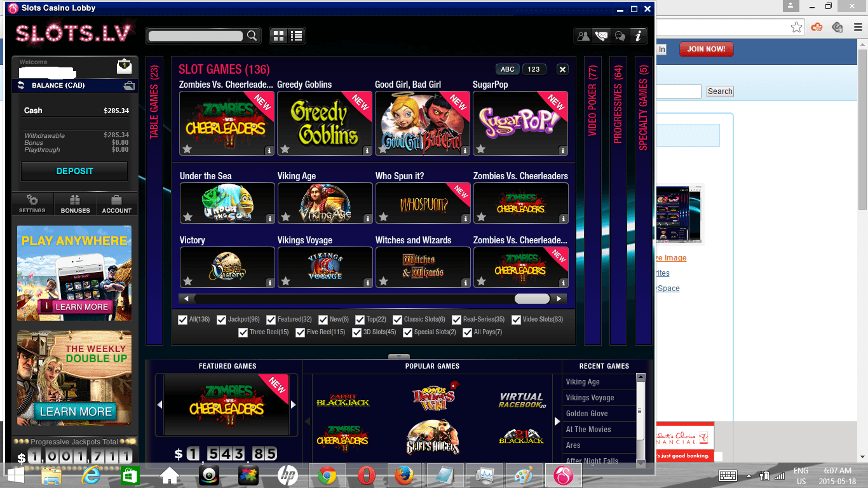Image resolution: width=868 pixels, height=488 pixels.
Task: Show info for Witches and Wizards
Action: (x=465, y=282)
